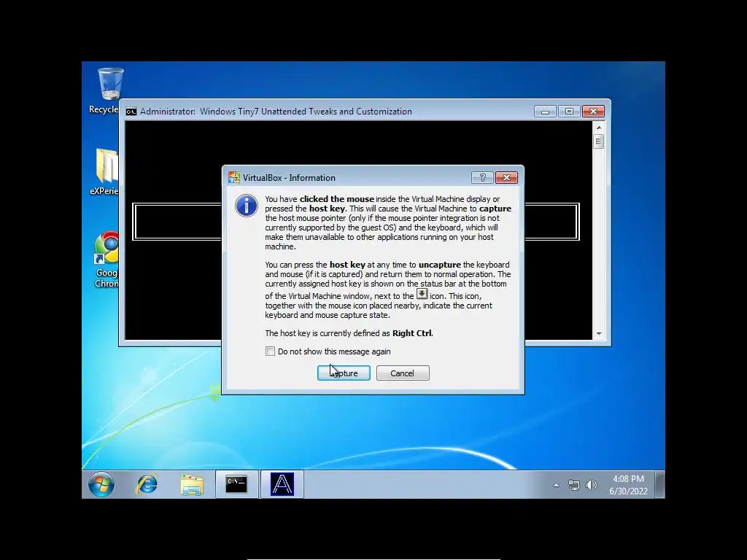The width and height of the screenshot is (747, 560).
Task: Click the console vertical scrollbar thumb
Action: (x=599, y=141)
